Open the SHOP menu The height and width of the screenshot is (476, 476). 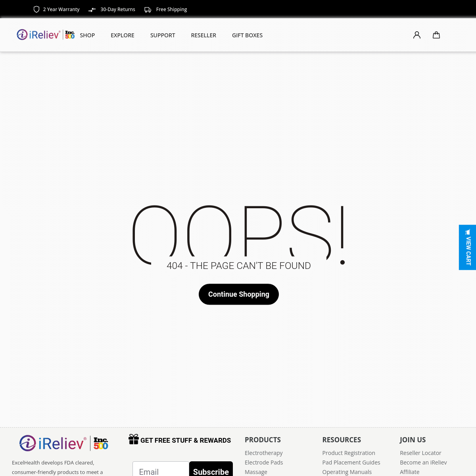87,35
